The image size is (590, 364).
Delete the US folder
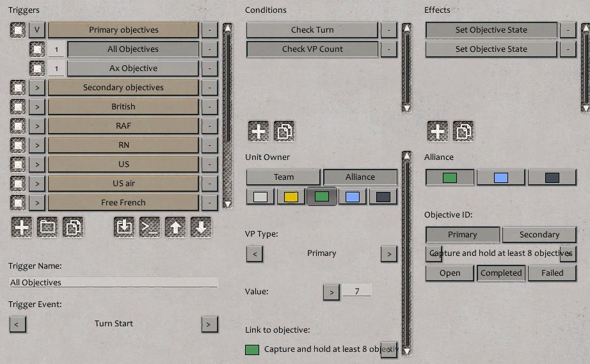[210, 164]
